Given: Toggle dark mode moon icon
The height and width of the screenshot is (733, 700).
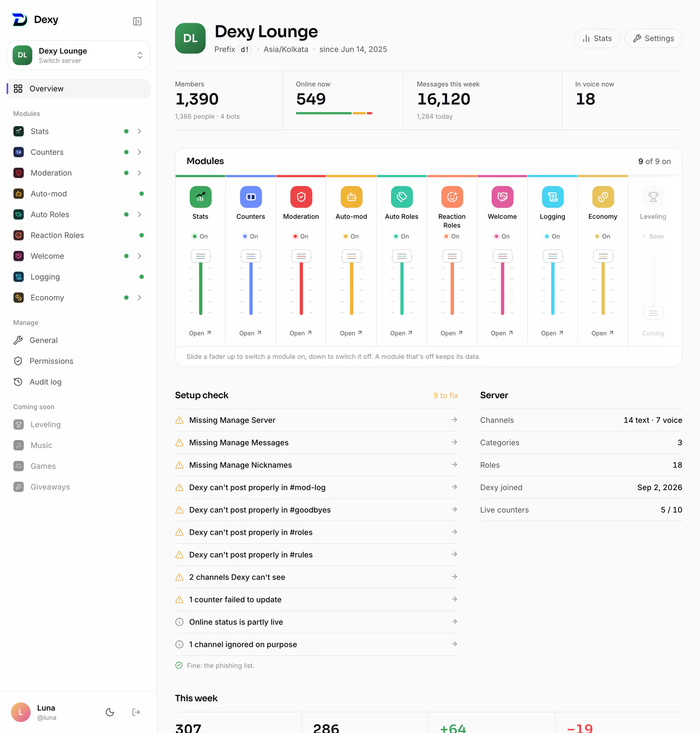Looking at the screenshot, I should (110, 712).
